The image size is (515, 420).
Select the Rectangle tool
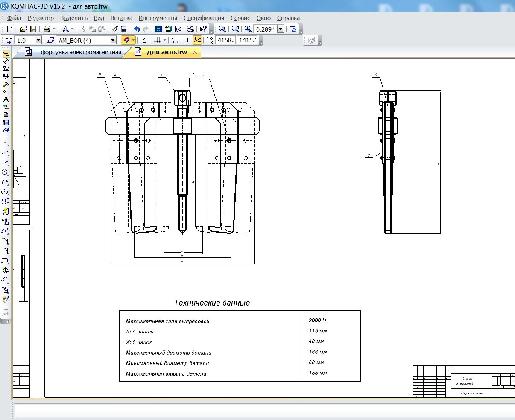6,260
